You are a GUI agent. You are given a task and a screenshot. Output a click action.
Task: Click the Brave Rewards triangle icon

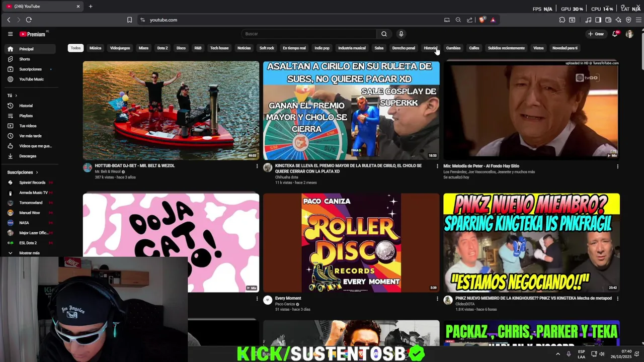pos(493,20)
